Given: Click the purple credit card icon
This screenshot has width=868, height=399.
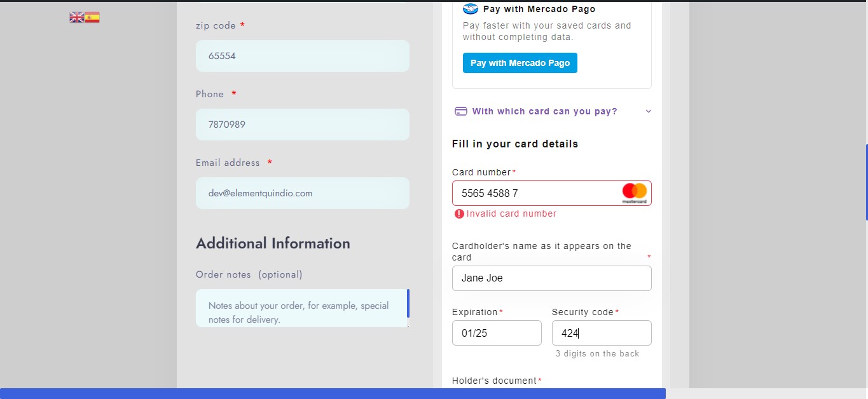Looking at the screenshot, I should point(460,111).
